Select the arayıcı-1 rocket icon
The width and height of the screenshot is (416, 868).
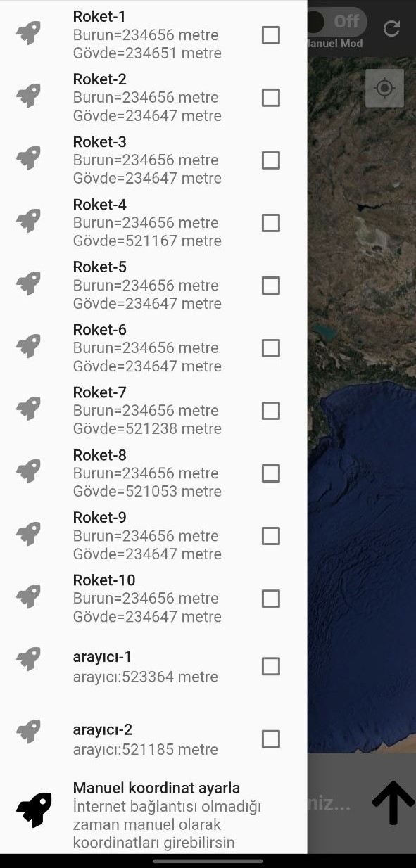tap(28, 658)
